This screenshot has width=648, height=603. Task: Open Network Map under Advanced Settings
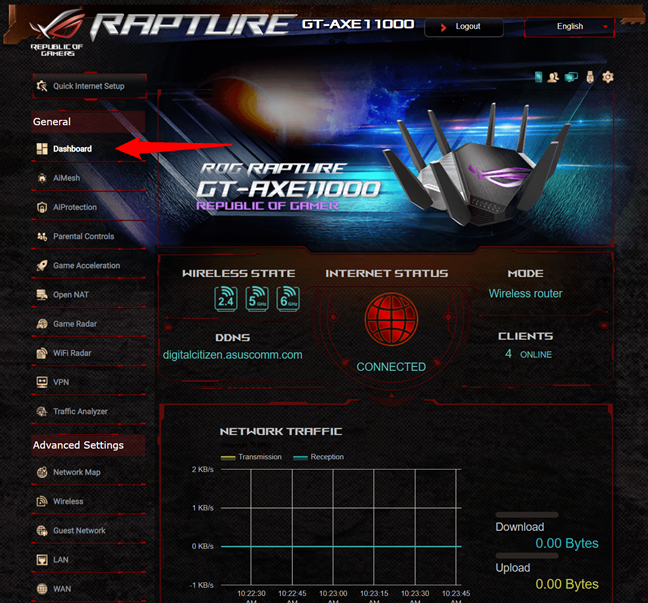click(x=88, y=472)
